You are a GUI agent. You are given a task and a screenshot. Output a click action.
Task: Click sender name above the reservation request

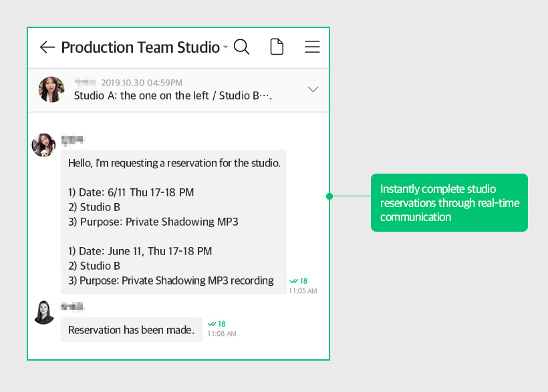[73, 140]
